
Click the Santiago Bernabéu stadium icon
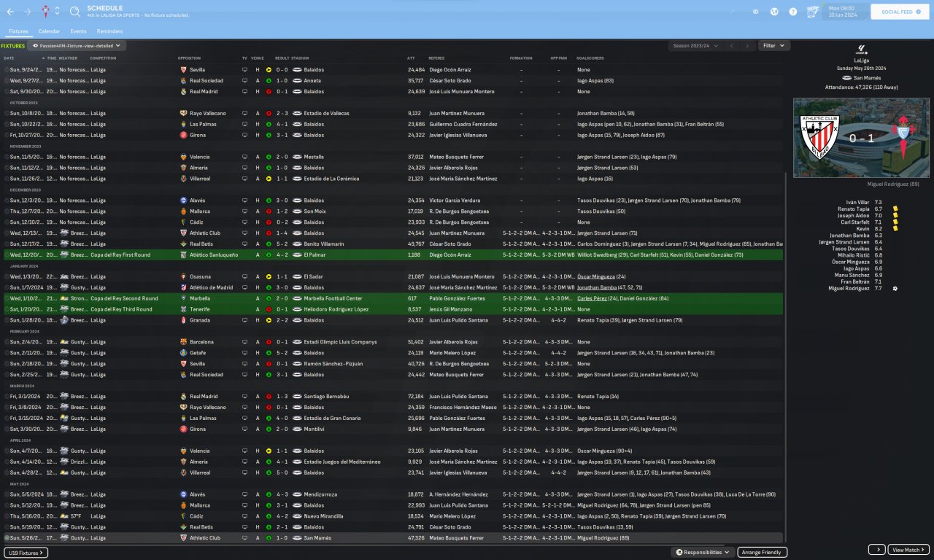(x=297, y=397)
